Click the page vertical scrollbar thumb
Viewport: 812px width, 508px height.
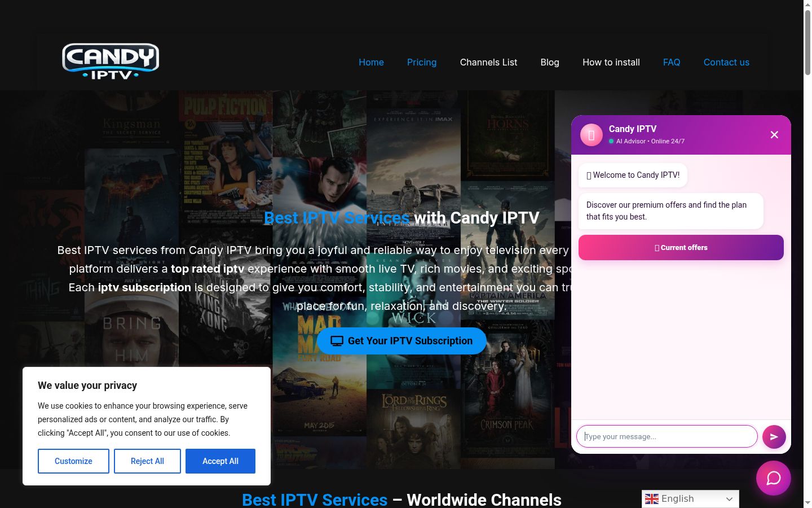[x=807, y=42]
